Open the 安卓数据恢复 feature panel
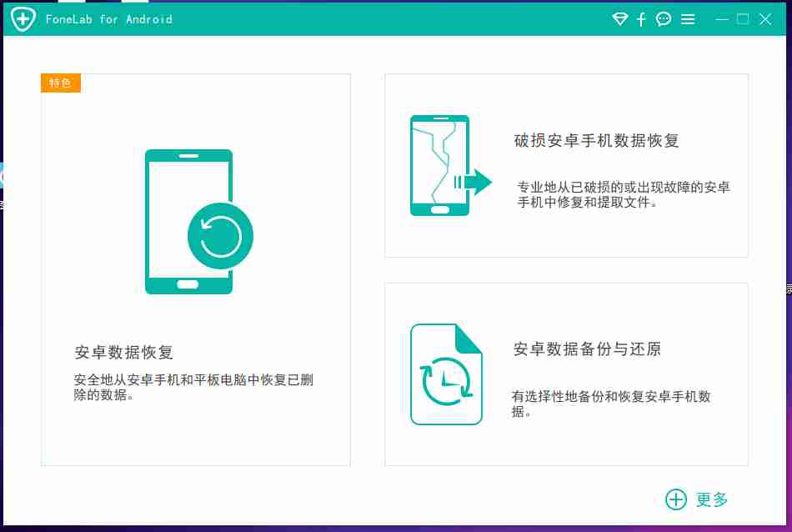 pos(196,269)
